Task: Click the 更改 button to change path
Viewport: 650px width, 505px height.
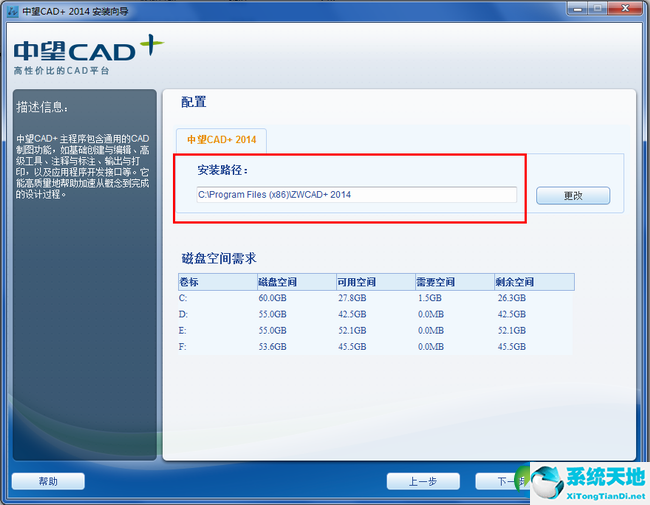Action: (573, 195)
